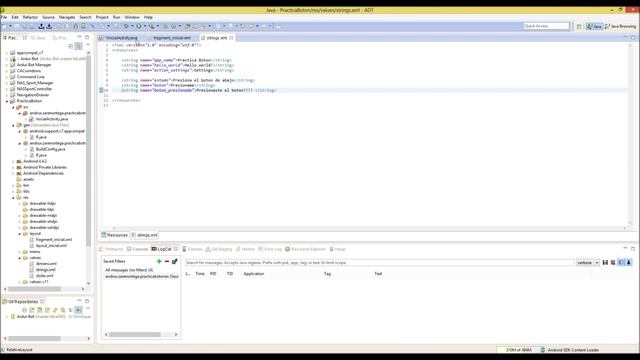Collapse the layout folder node
Viewport: 640px width, 360px height.
(20, 234)
